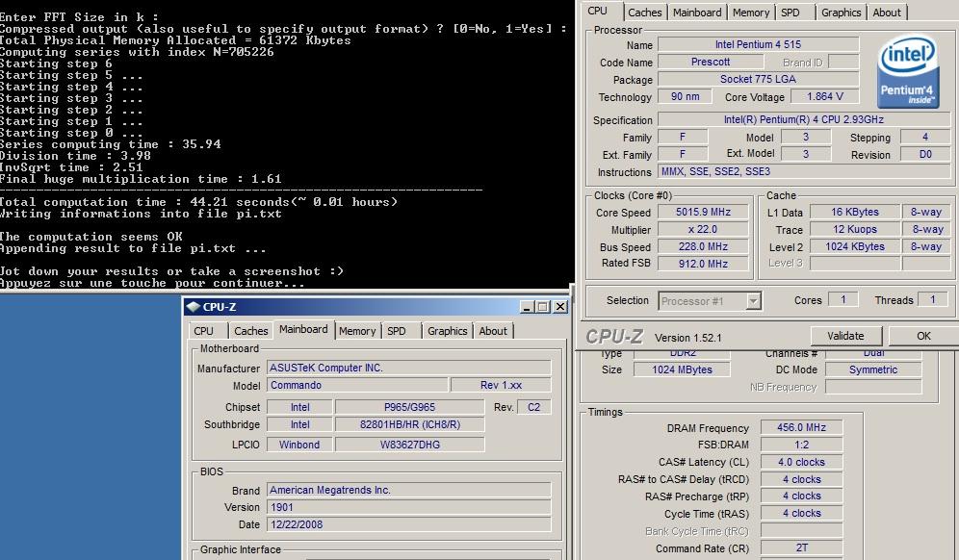Click the 912.0 MHz rated FSB value
The height and width of the screenshot is (560, 959).
click(x=703, y=264)
